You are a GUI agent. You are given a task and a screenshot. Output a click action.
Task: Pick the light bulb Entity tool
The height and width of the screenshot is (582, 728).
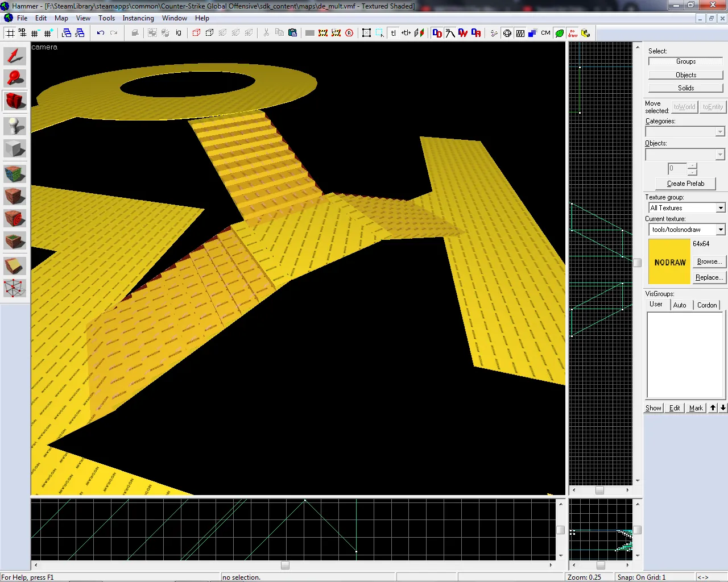pos(15,125)
